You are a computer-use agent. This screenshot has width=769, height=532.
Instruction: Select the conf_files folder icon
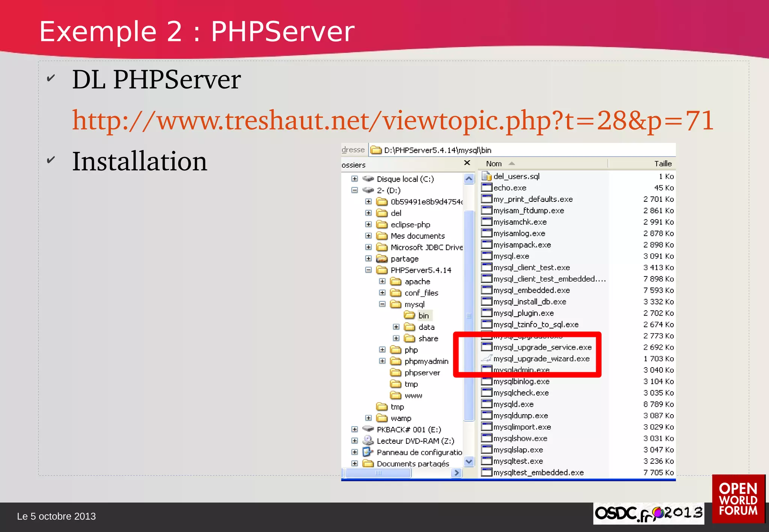point(396,293)
